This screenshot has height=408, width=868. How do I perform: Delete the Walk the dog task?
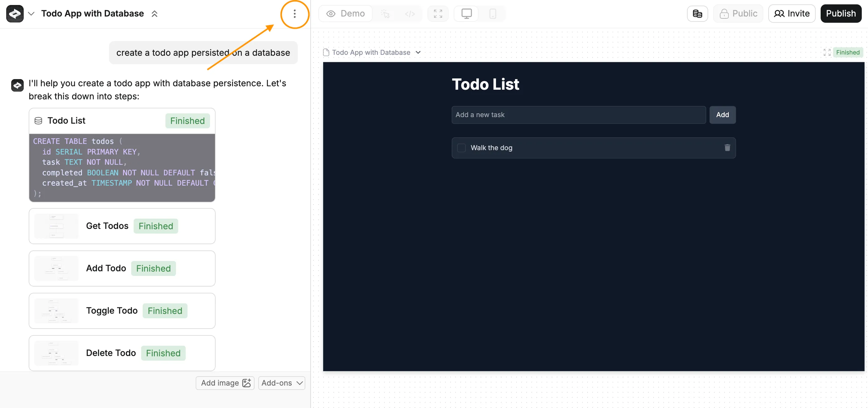tap(727, 148)
